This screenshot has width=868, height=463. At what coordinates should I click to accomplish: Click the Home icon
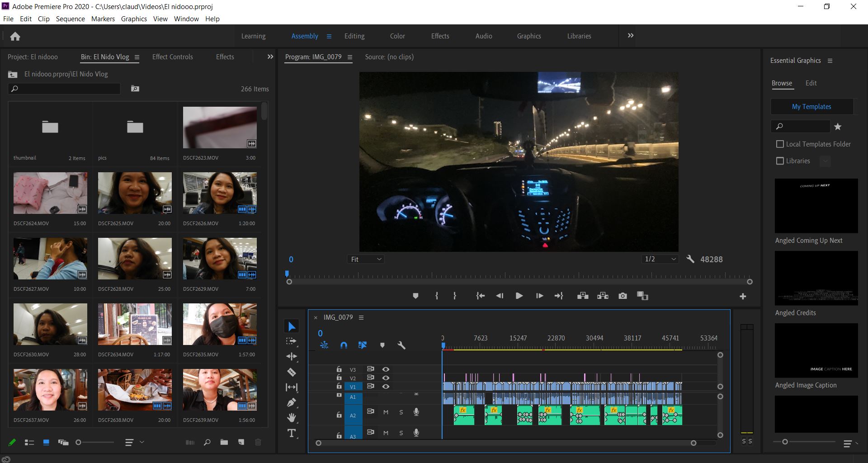click(x=15, y=36)
